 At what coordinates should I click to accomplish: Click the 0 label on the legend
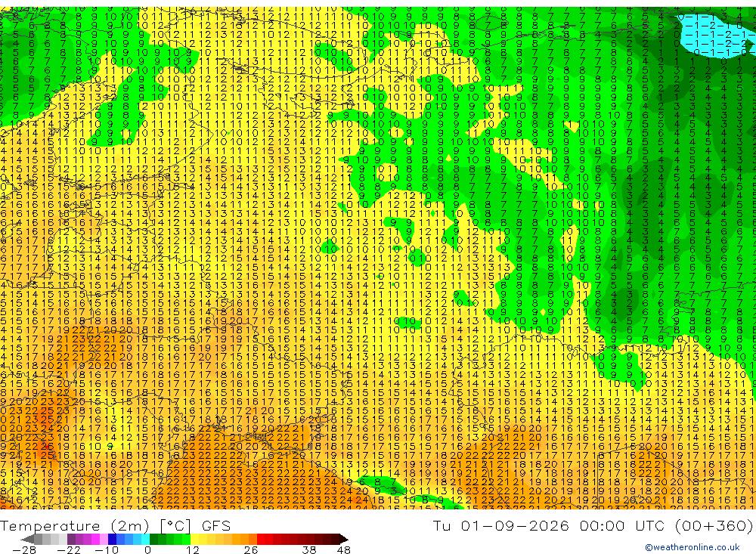(x=147, y=550)
